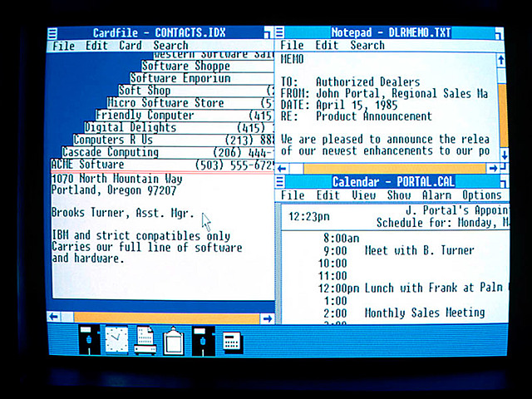Open the MS-DOS Executive disk icon beside the Calculator icon
Viewport: 532px width, 399px height.
(203, 340)
